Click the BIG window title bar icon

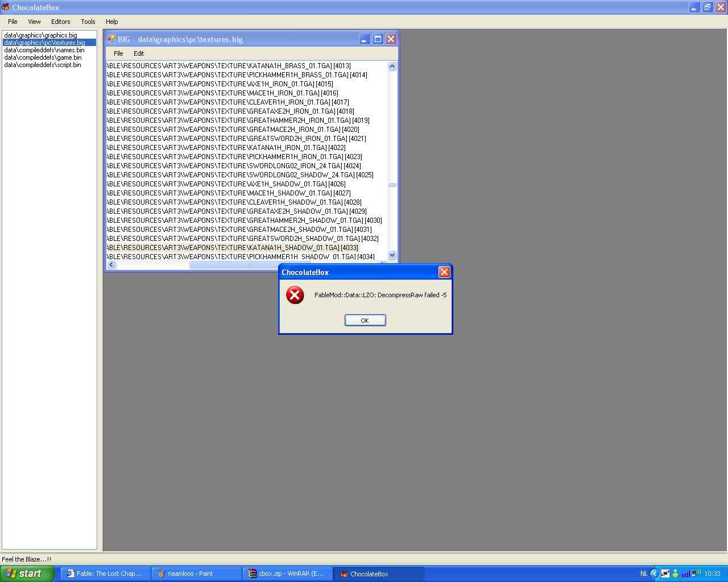coord(111,39)
